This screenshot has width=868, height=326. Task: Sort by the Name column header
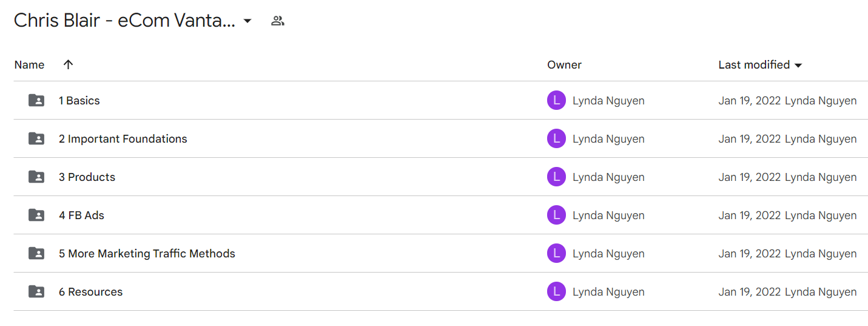[29, 65]
